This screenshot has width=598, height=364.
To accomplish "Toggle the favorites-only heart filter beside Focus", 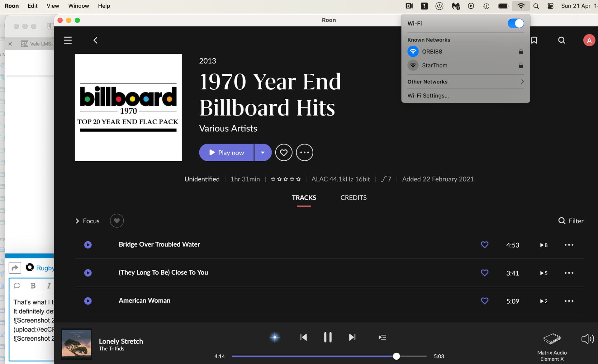I will tap(117, 221).
